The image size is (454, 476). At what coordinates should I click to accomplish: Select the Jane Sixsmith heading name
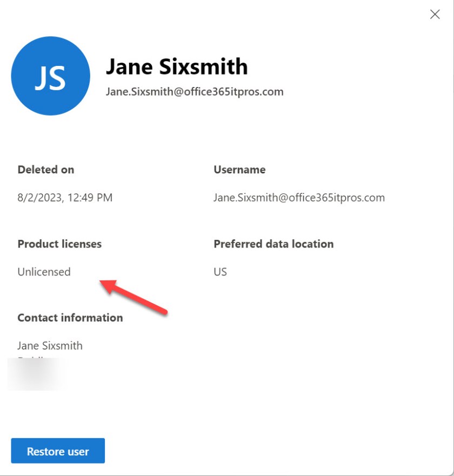tap(177, 66)
